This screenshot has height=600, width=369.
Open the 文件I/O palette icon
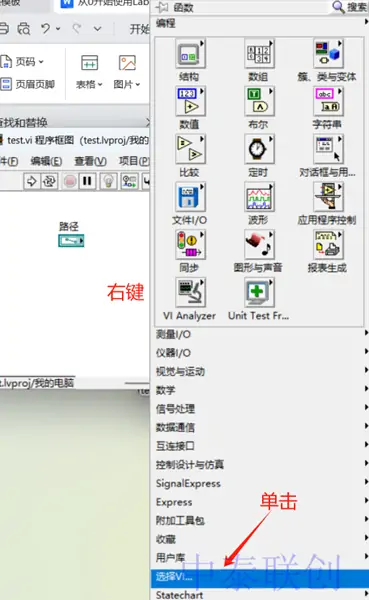[190, 197]
